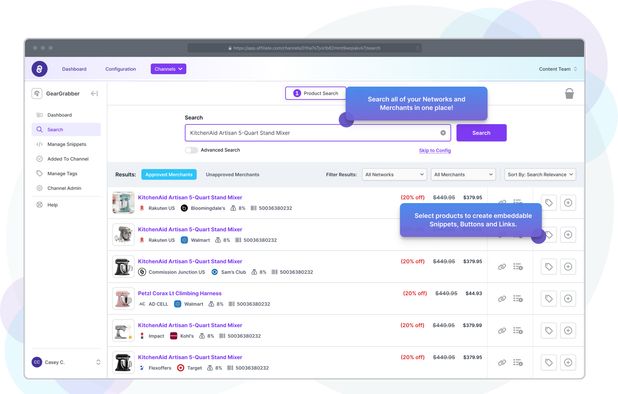Open the Content Team switcher
The image size is (618, 394).
558,69
